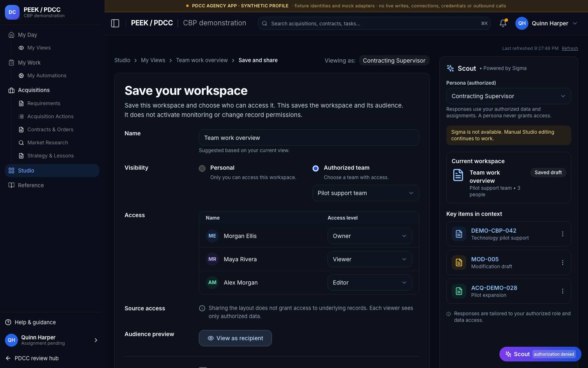Click the My Day home icon
Viewport: 588px width, 368px height.
(x=11, y=35)
